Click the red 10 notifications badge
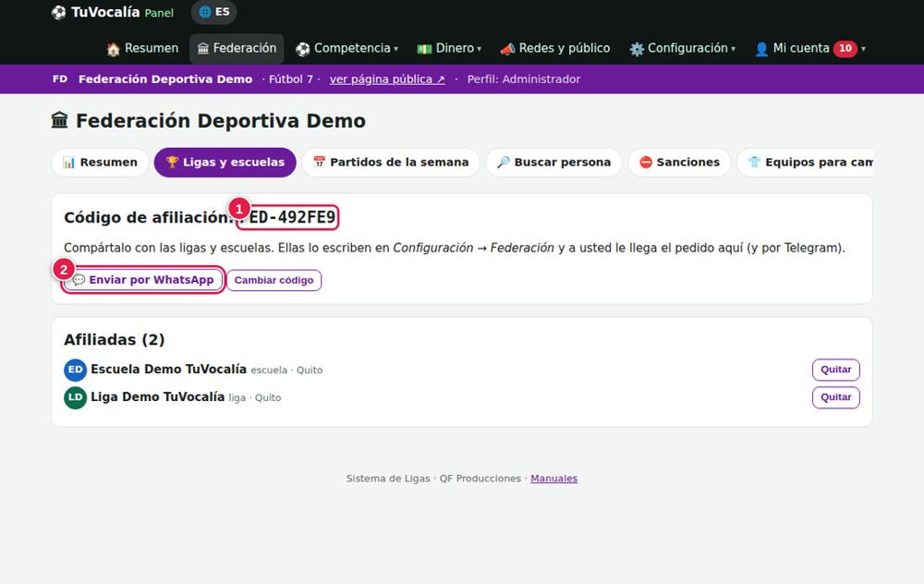This screenshot has height=584, width=924. pos(845,48)
